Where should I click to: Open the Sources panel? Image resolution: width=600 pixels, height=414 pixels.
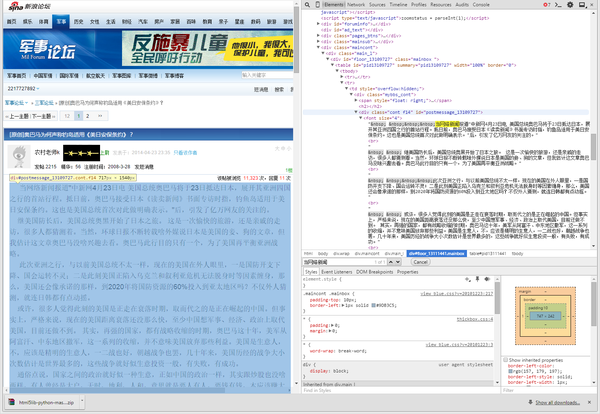pos(377,5)
